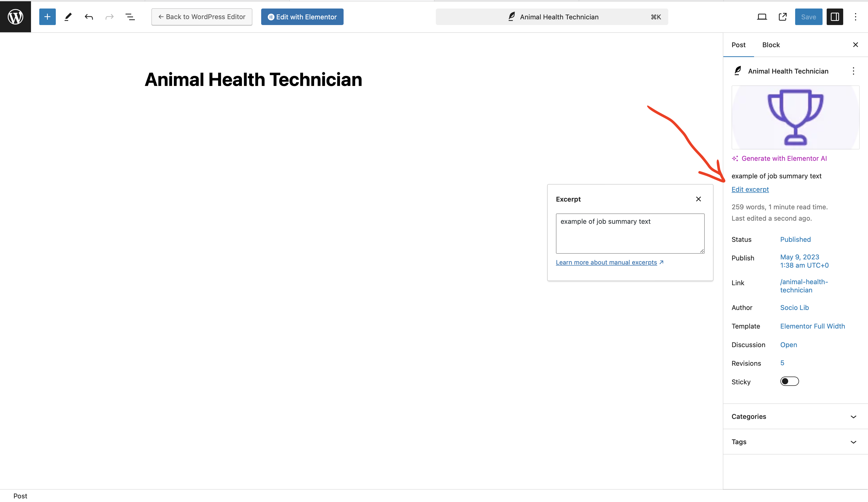Change the author Socio Lib
The width and height of the screenshot is (868, 502).
(794, 307)
